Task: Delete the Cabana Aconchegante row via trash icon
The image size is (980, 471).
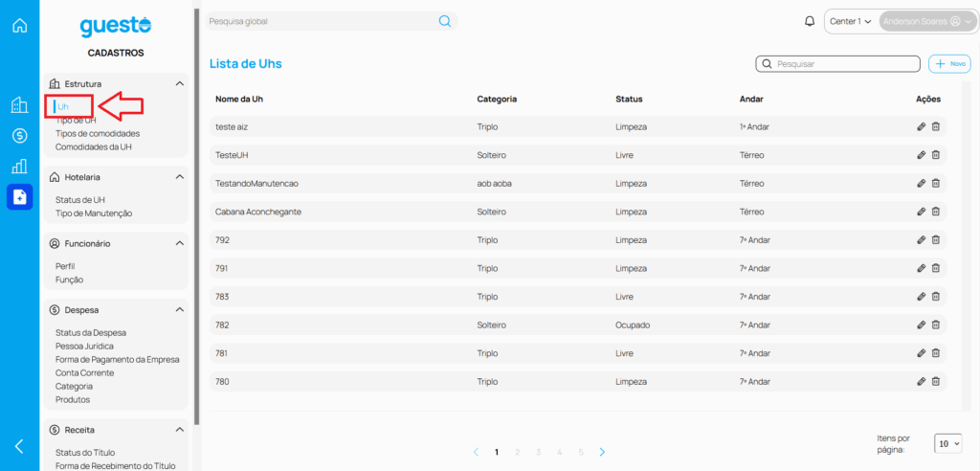Action: (936, 212)
